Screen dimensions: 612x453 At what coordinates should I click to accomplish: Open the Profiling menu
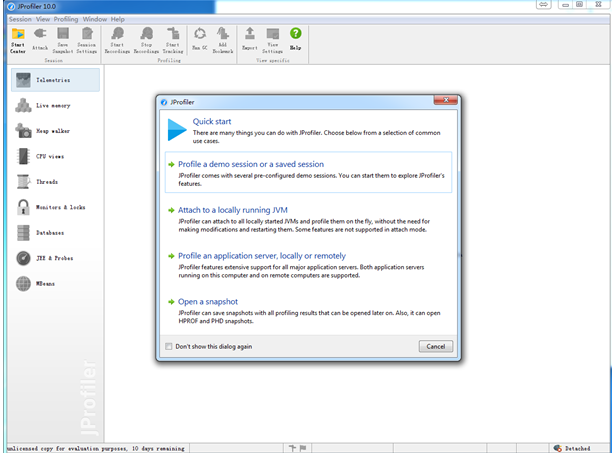point(66,19)
